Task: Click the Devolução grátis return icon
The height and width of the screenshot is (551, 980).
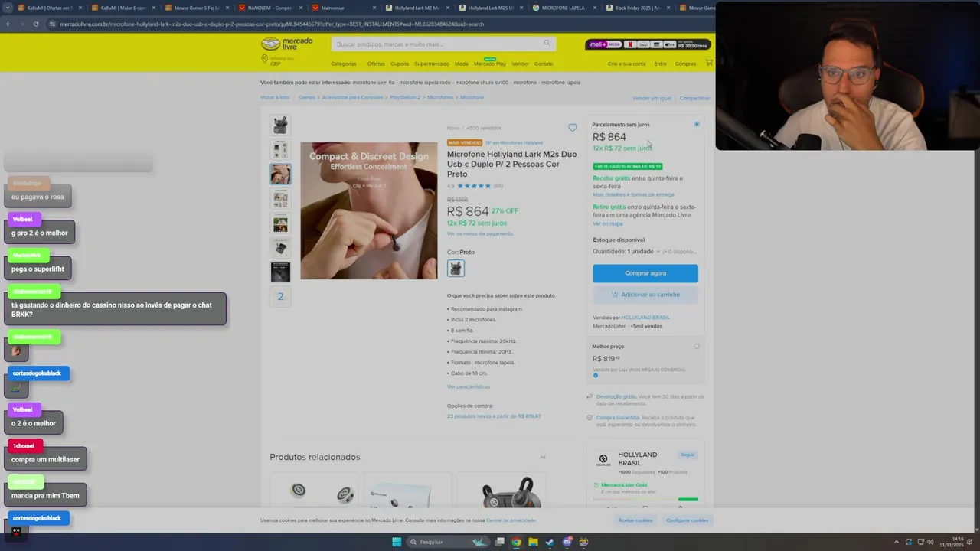Action: [x=590, y=396]
